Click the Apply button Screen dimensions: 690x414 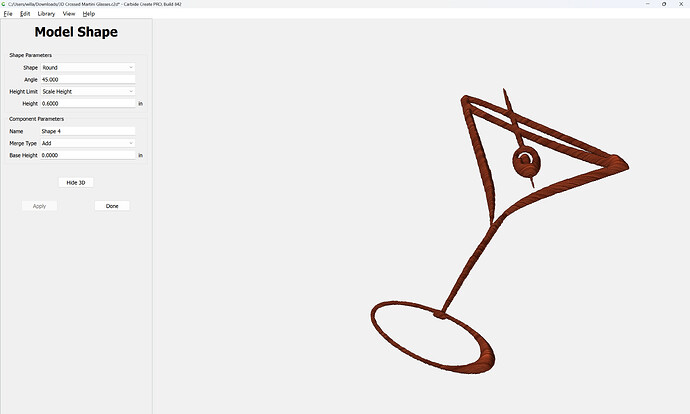click(x=39, y=206)
